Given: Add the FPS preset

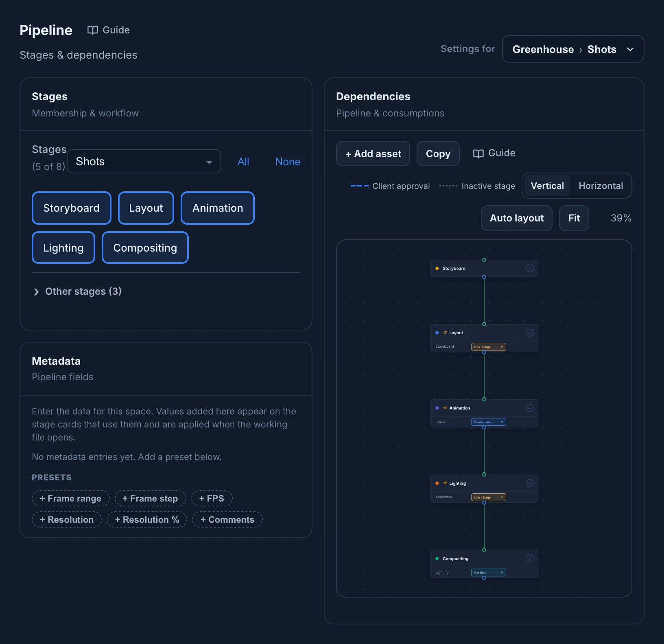Looking at the screenshot, I should [x=212, y=499].
